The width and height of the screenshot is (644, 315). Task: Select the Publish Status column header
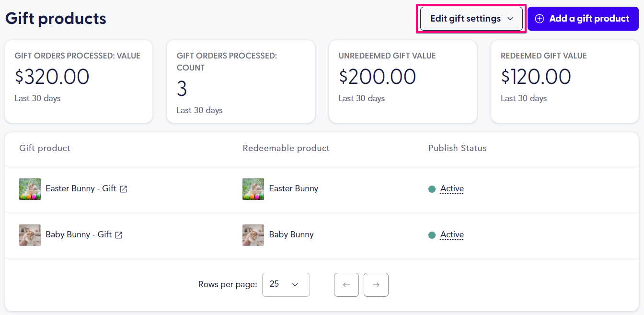[457, 148]
